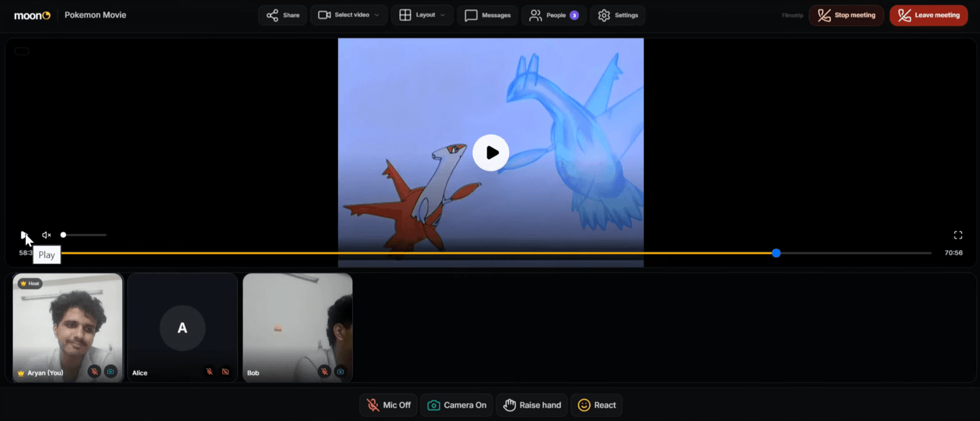This screenshot has height=421, width=980.
Task: Click the moon logo
Action: (32, 15)
